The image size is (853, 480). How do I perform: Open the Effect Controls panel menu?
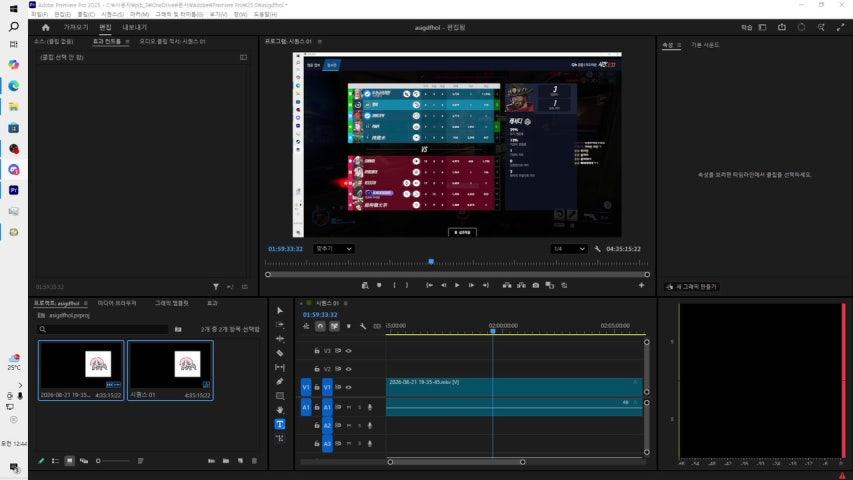pos(127,41)
